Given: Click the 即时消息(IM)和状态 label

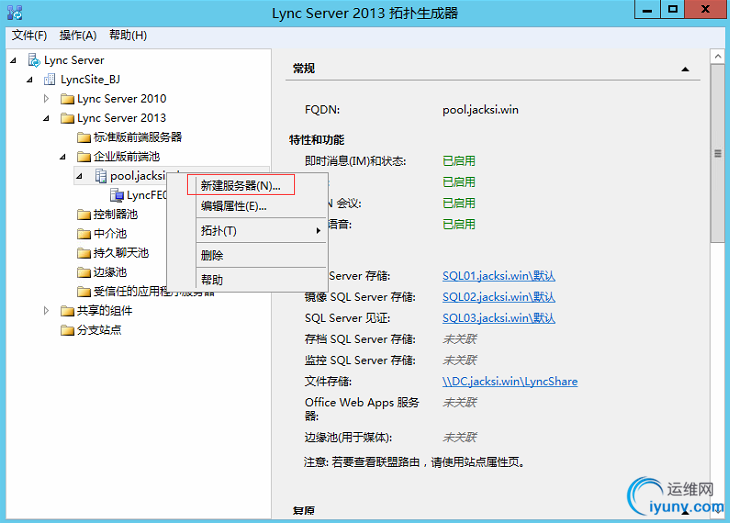Looking at the screenshot, I should point(355,161).
